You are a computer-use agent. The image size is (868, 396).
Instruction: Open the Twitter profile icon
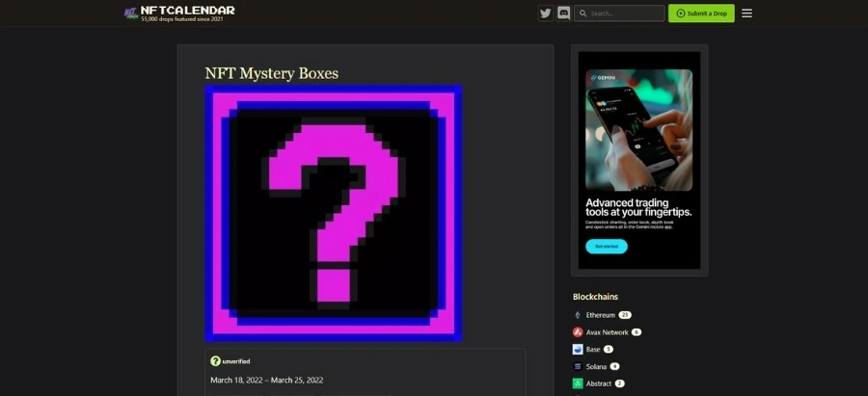tap(545, 13)
